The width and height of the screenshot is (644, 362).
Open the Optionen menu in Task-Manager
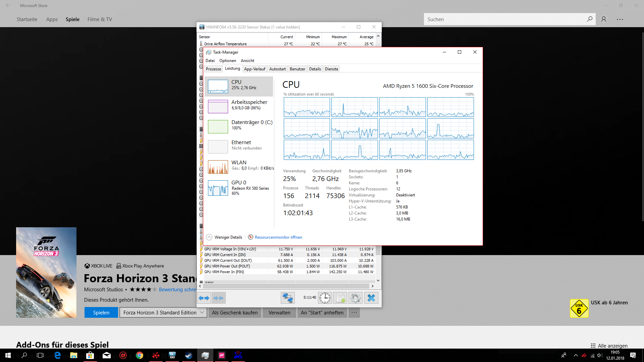point(227,61)
